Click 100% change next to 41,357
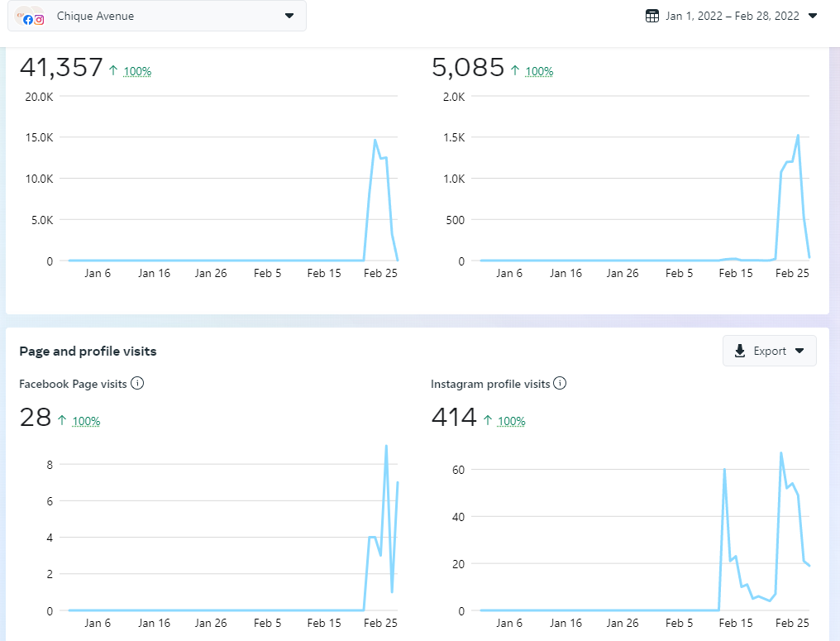 coord(137,71)
